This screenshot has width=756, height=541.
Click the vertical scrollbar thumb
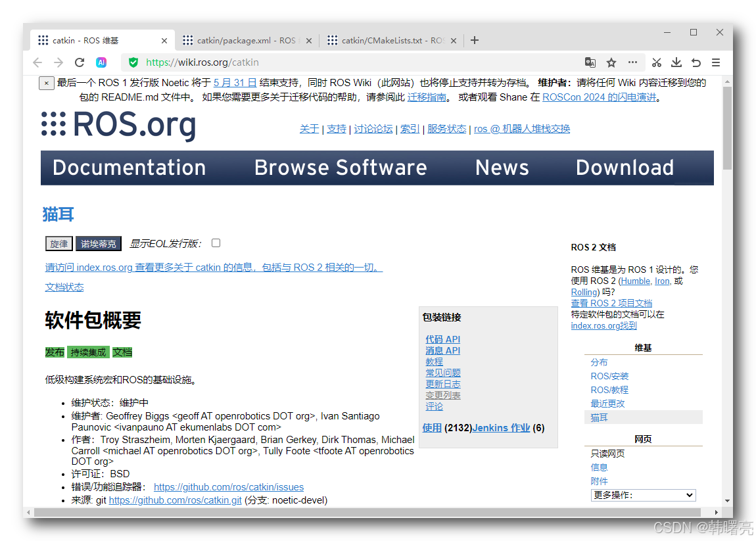click(x=728, y=128)
